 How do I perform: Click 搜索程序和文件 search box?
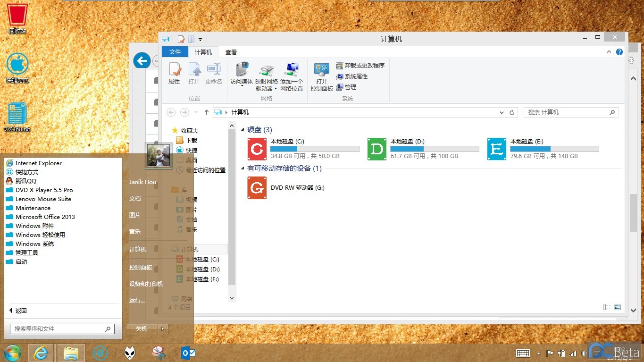point(62,329)
